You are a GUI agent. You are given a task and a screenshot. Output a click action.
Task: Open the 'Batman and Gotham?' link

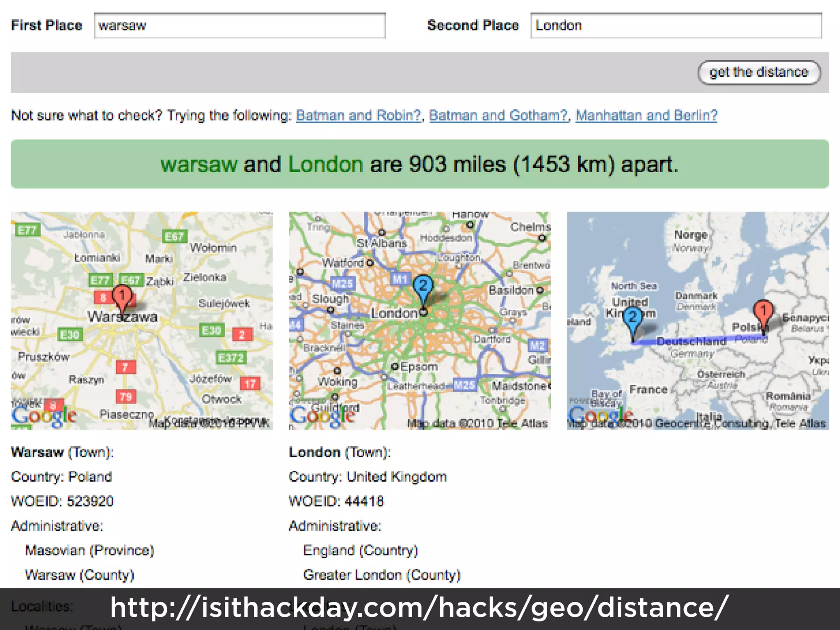click(x=498, y=115)
